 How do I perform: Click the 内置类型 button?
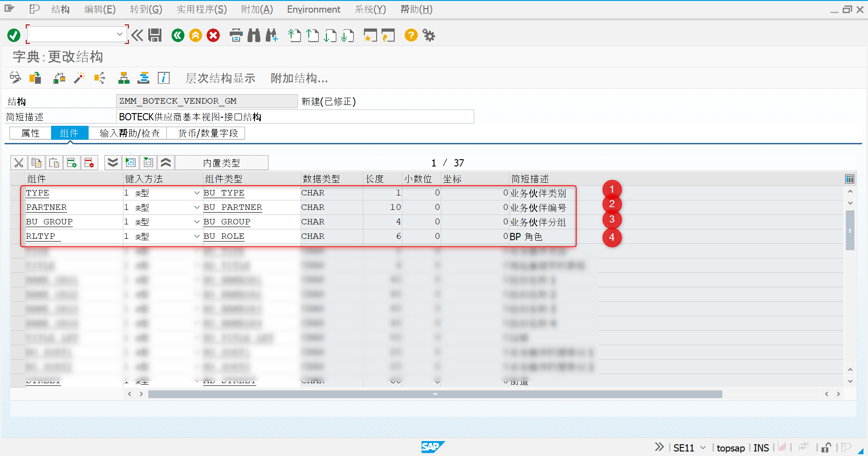coord(222,162)
